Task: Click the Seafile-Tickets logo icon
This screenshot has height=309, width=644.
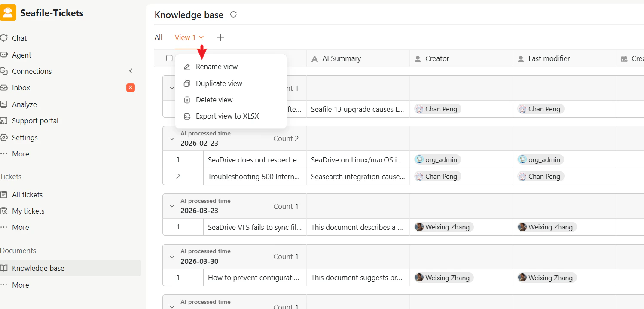Action: coord(8,12)
